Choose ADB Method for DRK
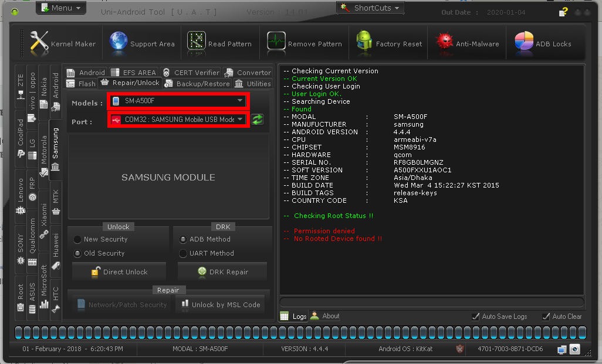Viewport: 602px width, 364px height. [x=205, y=239]
